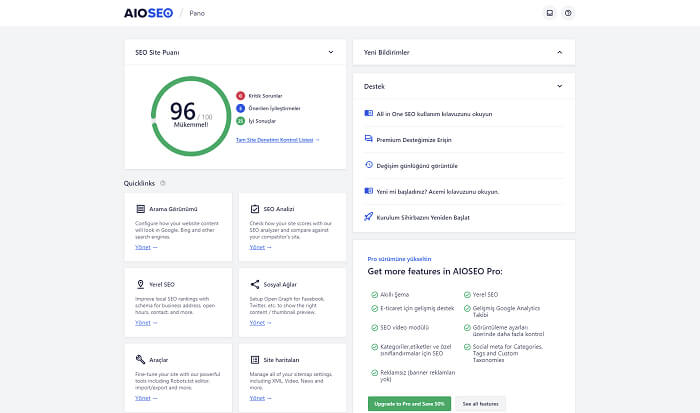
Task: Click the Mükemmel! score label
Action: (x=191, y=125)
